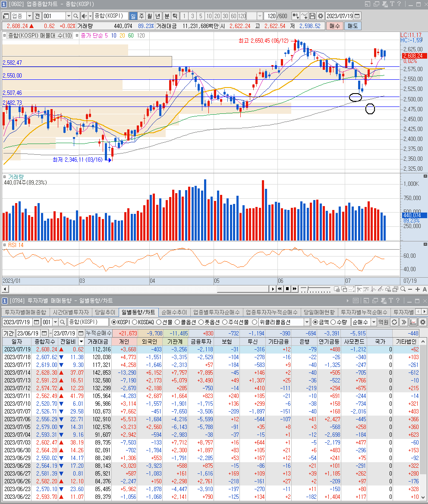This screenshot has height=504, width=428.
Task: Select the 수량 radio button
Action: pyautogui.click(x=333, y=322)
